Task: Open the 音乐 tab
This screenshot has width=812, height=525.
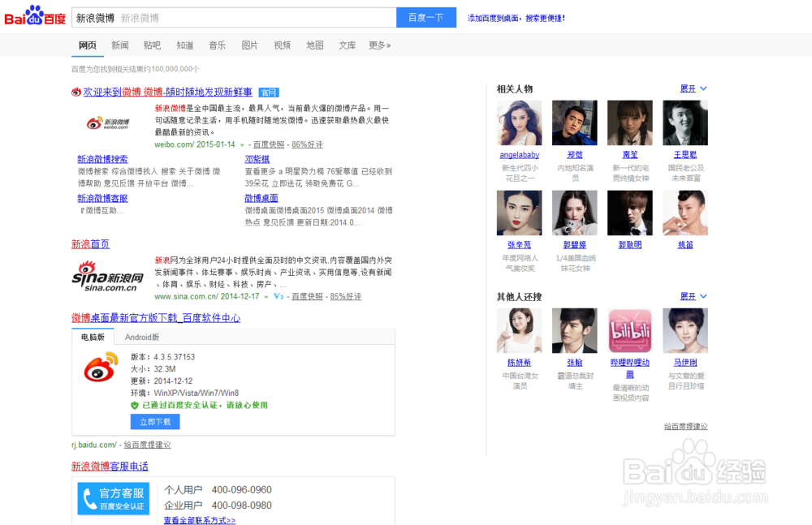Action: [x=217, y=45]
